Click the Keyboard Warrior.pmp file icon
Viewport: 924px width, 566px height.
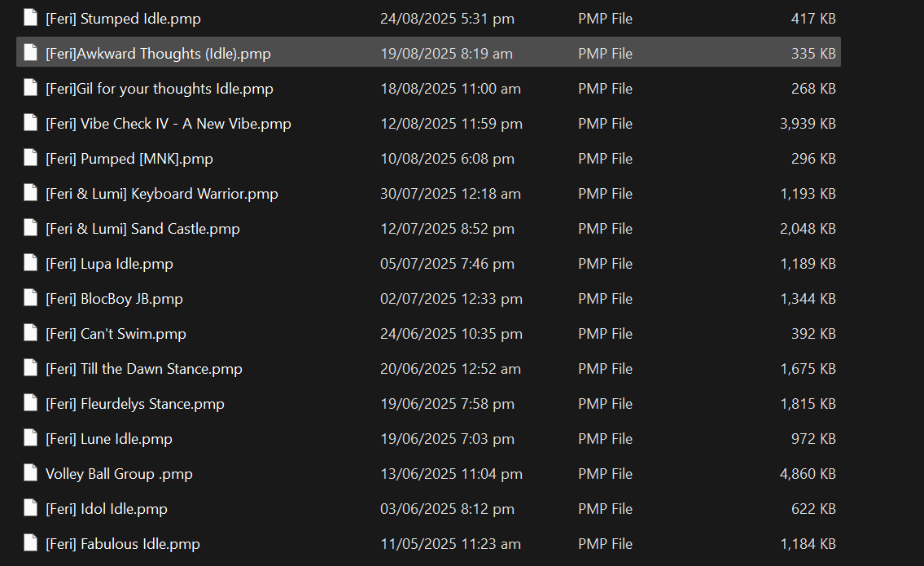click(x=31, y=193)
